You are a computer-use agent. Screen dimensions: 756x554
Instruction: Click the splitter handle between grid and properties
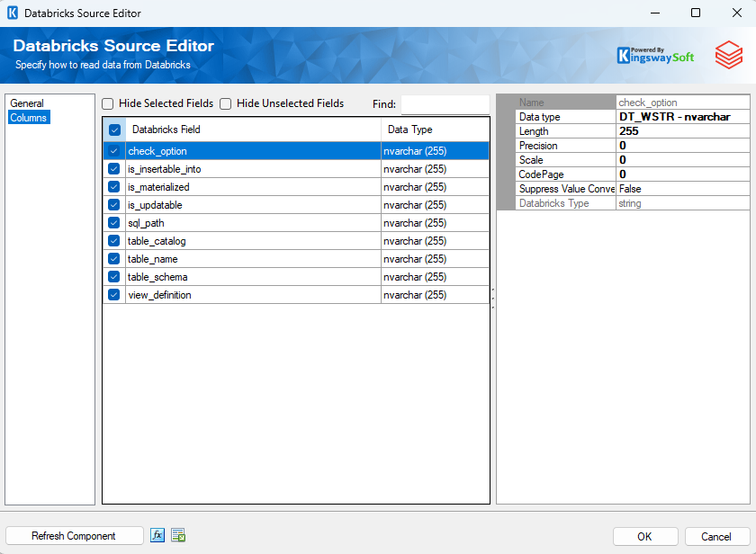point(492,297)
